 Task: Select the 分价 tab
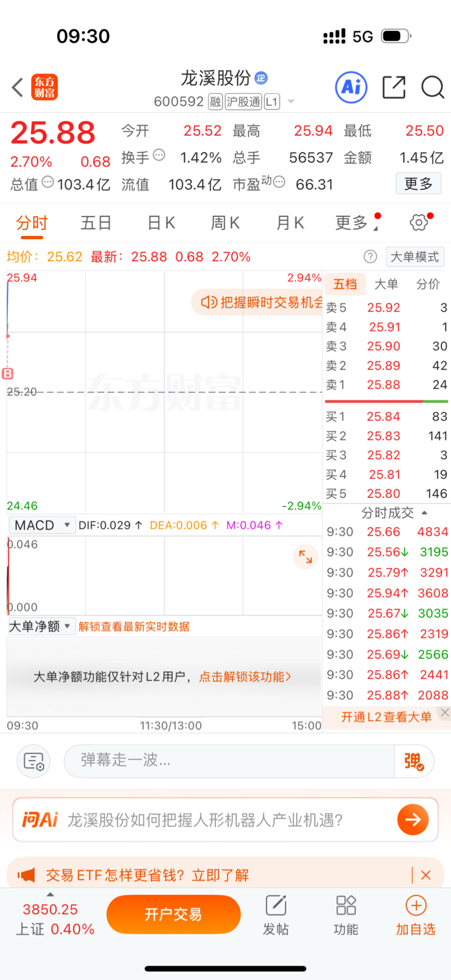[x=428, y=284]
